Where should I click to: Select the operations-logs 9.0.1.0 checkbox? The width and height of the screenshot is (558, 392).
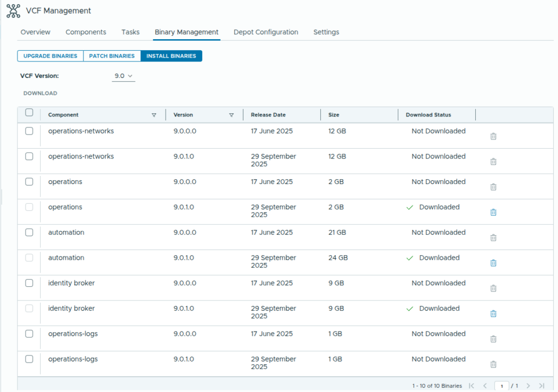click(x=29, y=359)
